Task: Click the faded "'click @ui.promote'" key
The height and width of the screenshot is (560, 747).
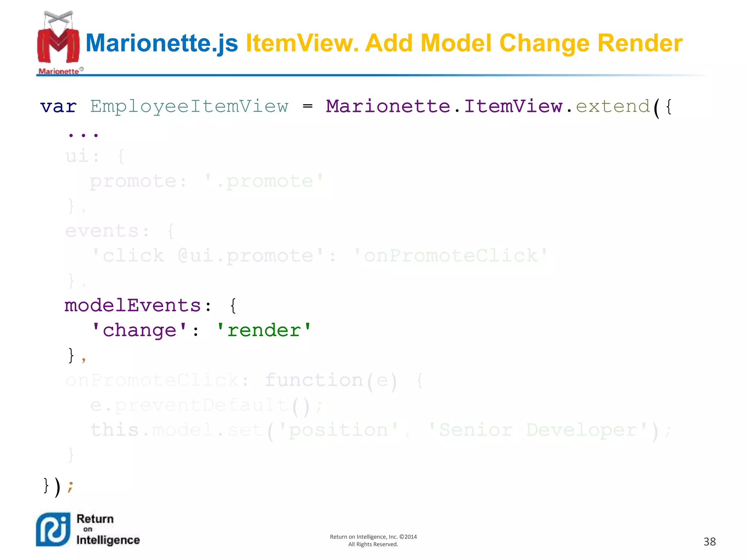Action: point(208,256)
